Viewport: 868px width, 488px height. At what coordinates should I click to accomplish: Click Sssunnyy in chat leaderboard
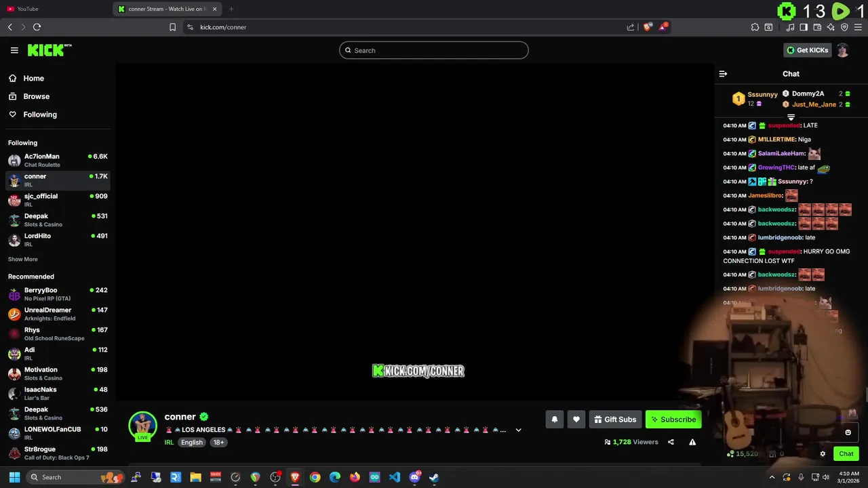tap(762, 95)
